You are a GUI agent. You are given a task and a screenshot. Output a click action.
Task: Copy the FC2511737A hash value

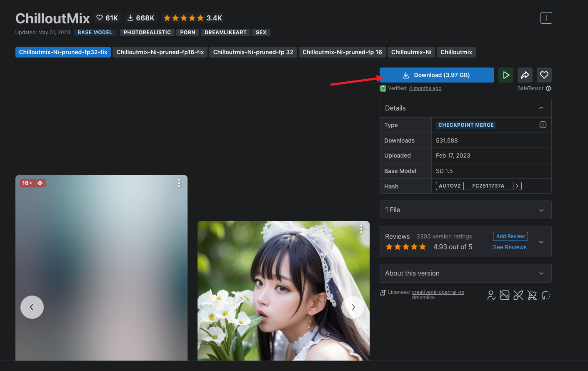coord(488,186)
